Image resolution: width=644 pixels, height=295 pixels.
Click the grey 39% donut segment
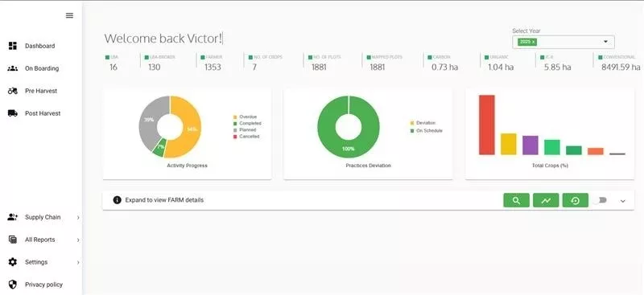coord(148,120)
